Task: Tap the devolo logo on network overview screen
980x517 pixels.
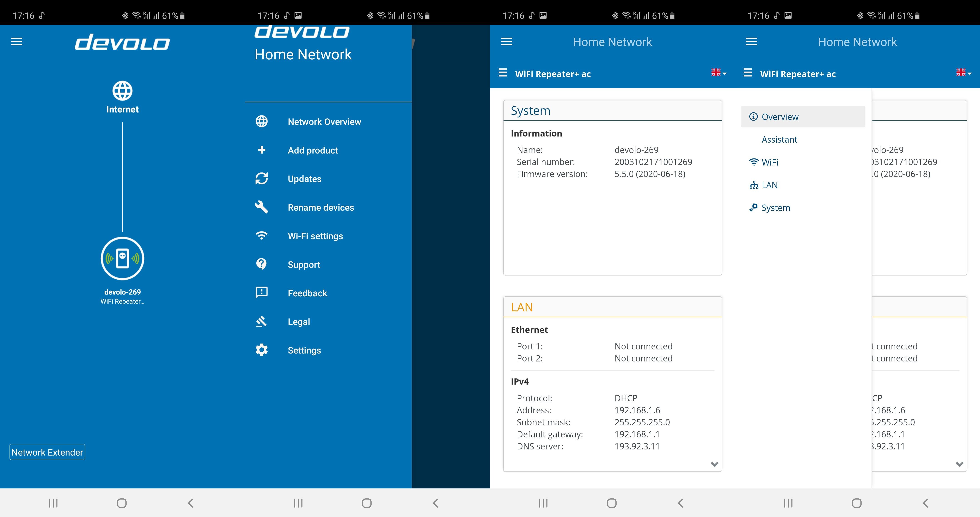Action: click(x=122, y=42)
